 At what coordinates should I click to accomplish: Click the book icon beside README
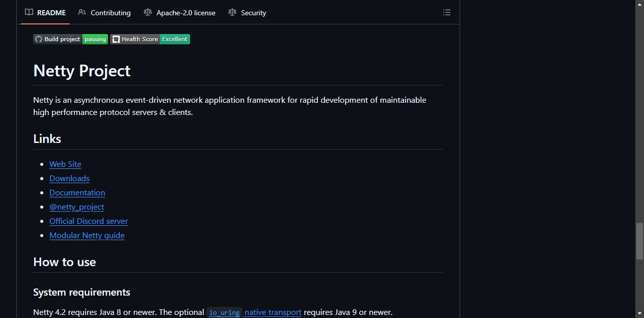[29, 12]
